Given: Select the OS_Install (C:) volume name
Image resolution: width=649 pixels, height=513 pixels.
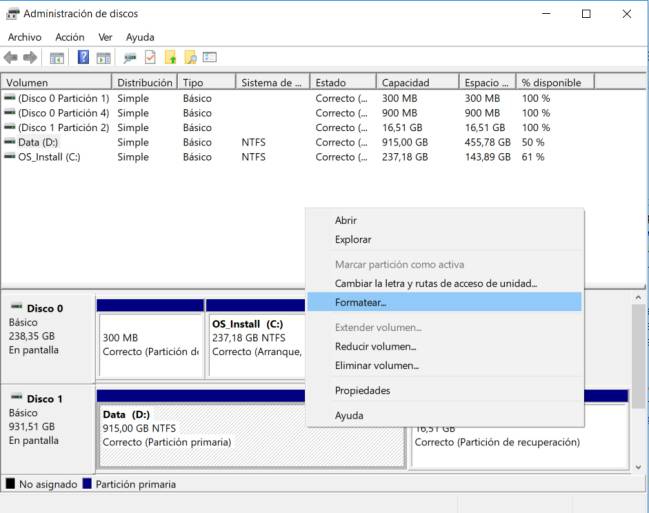Looking at the screenshot, I should click(x=49, y=157).
